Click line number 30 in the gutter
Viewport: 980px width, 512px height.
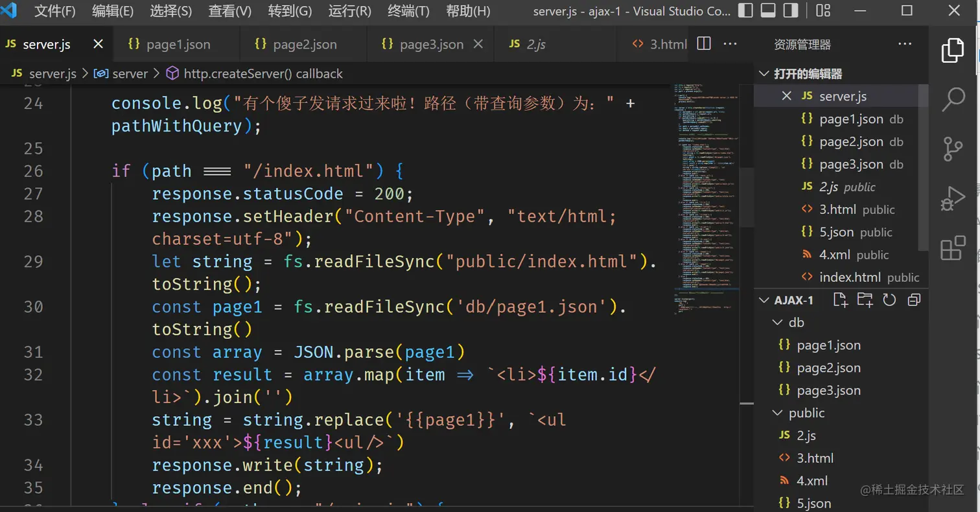pos(33,307)
